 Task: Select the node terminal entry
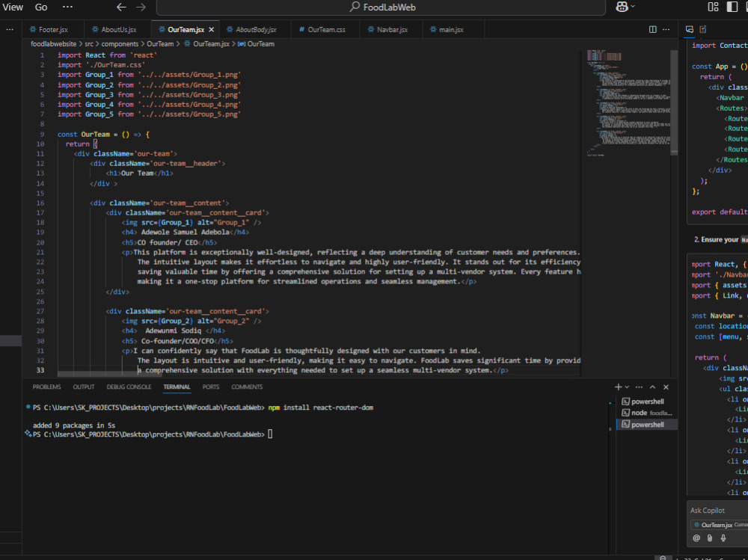point(647,413)
